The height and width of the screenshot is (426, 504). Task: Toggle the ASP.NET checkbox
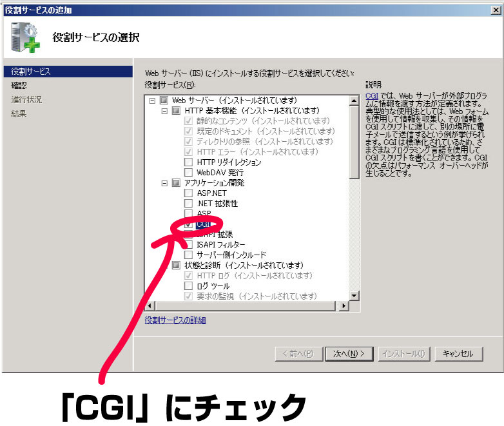(188, 193)
